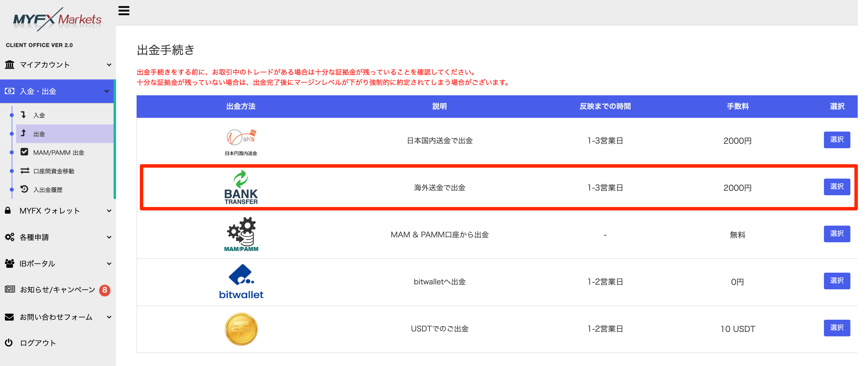868x366 pixels.
Task: Open 口座間資金移動 submenu item
Action: [x=65, y=171]
